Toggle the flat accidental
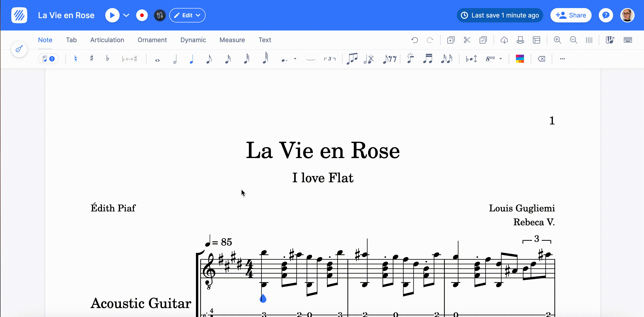 [x=107, y=59]
